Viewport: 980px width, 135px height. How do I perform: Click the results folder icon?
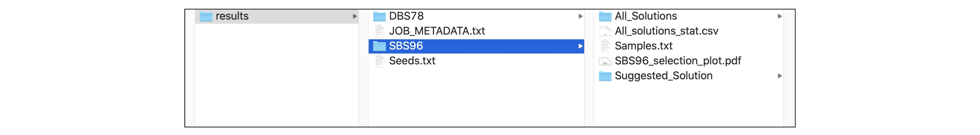click(206, 16)
